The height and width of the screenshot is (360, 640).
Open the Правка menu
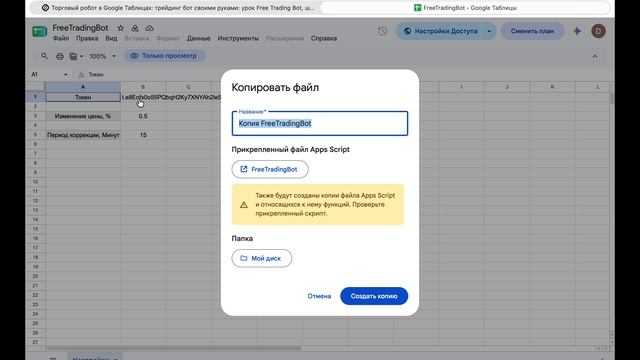[x=87, y=38]
